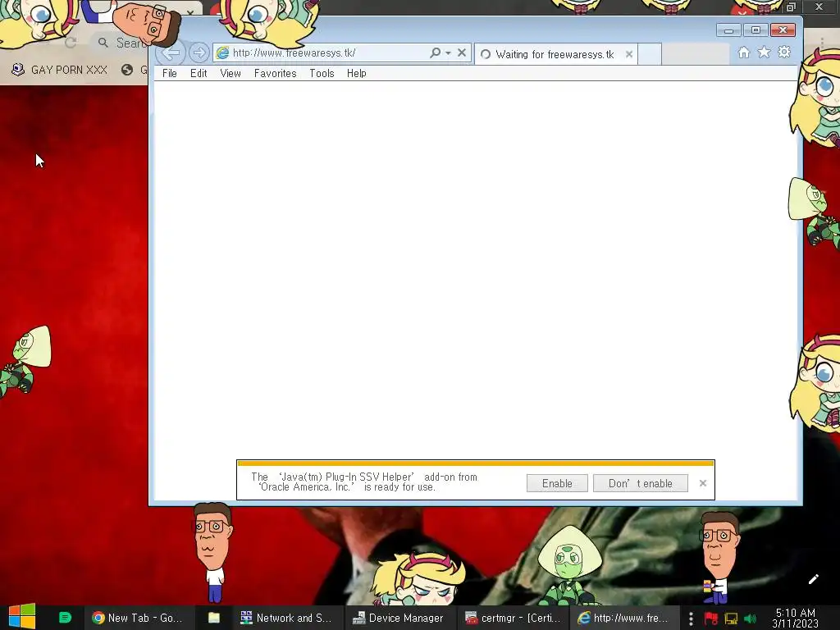Click Enable for the Java add-on
This screenshot has width=840, height=630.
point(557,483)
